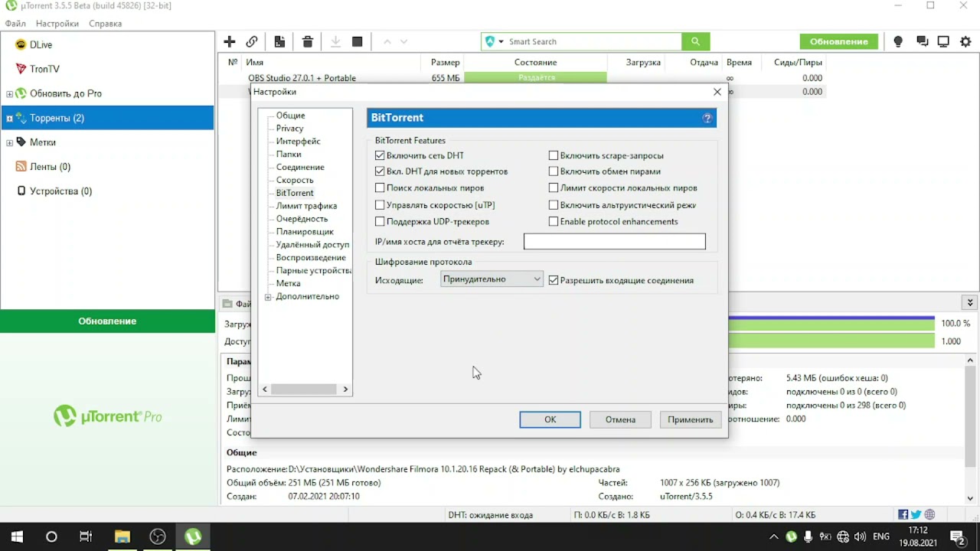Select Планировщик in settings tree
Screen dimensions: 980x551
click(x=305, y=232)
